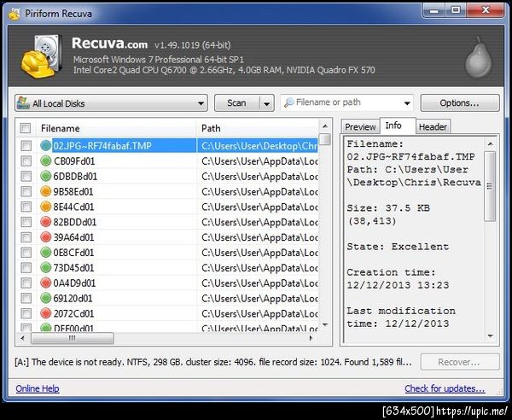Open the All Local Disks drive dropdown
512x420 pixels.
pos(111,103)
